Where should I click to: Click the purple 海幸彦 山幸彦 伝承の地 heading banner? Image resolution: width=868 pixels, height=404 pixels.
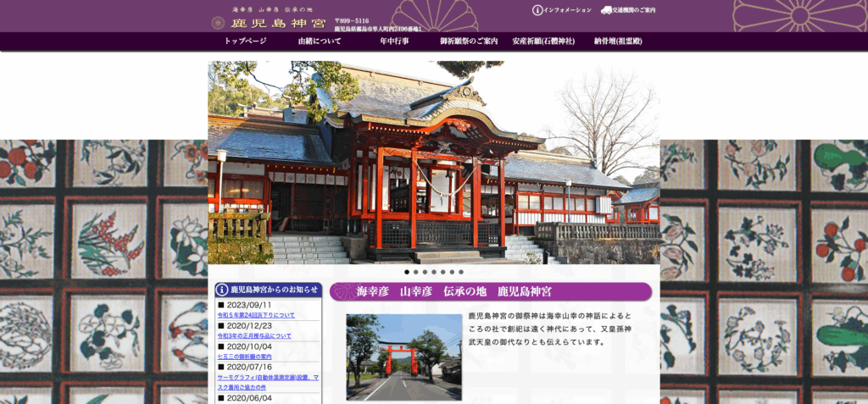pos(491,291)
